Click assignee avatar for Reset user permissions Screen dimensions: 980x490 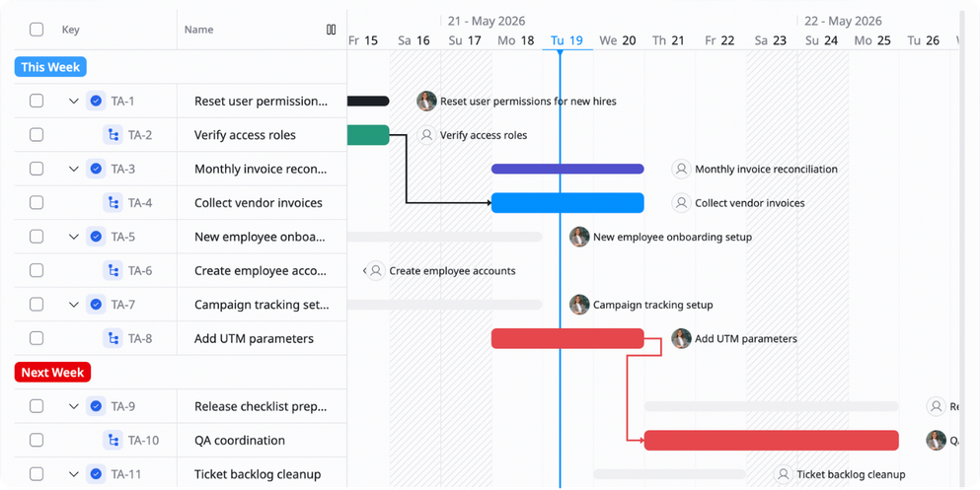(426, 102)
